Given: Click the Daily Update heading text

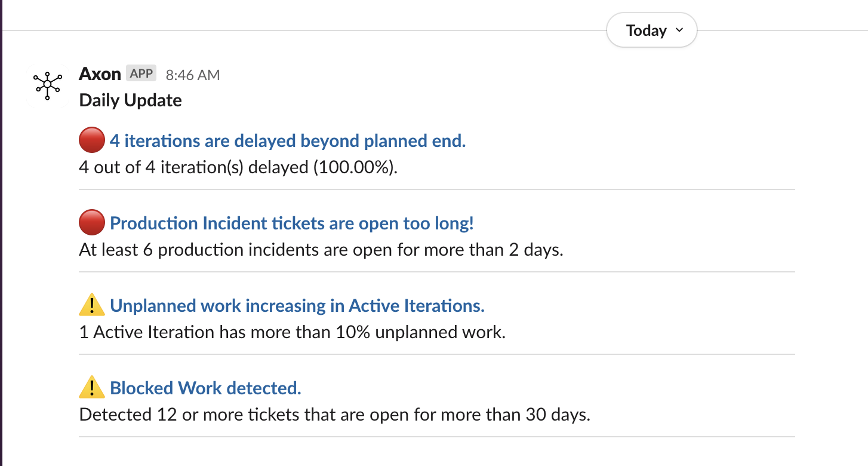Looking at the screenshot, I should tap(130, 100).
